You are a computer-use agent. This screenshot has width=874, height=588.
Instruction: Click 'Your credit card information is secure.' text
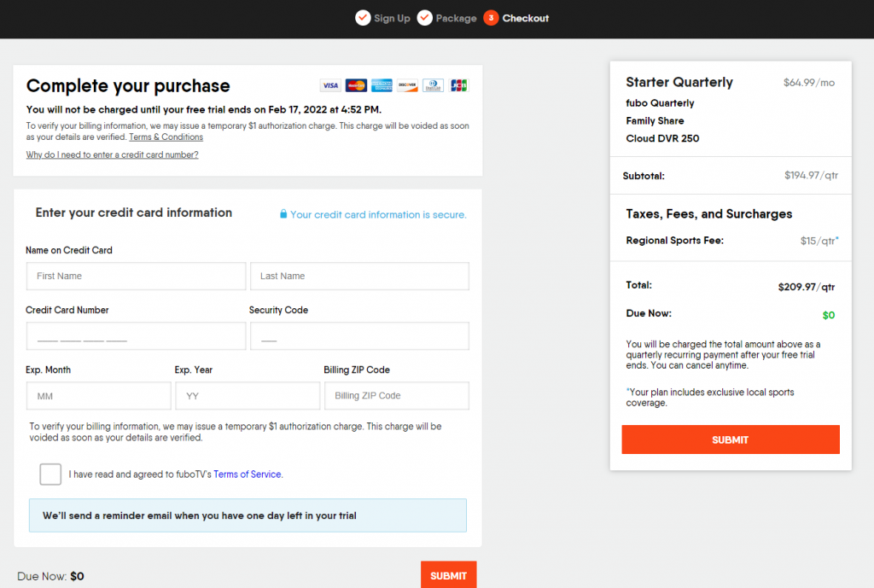378,214
